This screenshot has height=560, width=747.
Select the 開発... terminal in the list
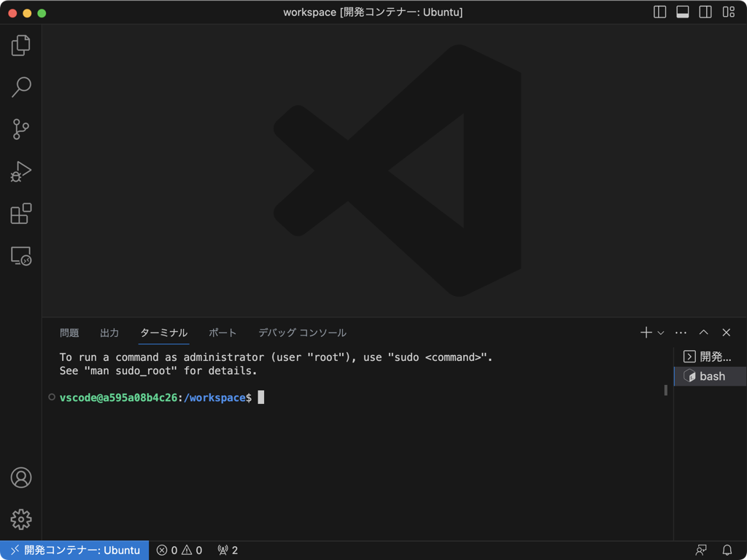pos(711,357)
